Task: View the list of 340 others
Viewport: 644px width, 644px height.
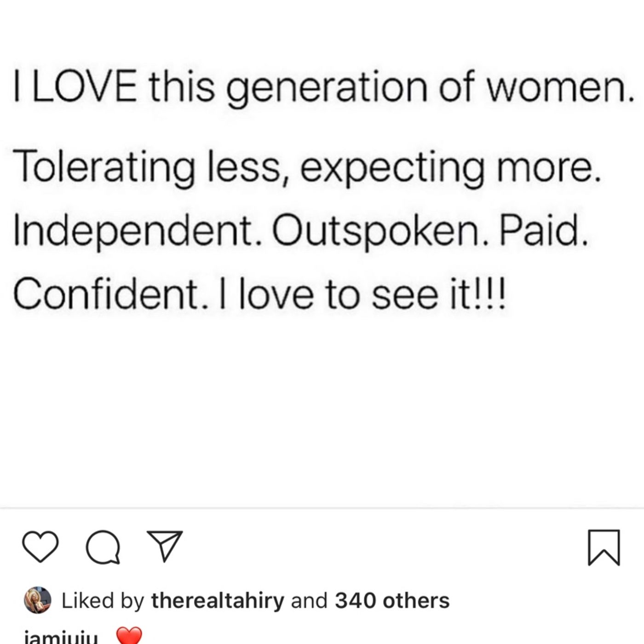Action: (392, 600)
